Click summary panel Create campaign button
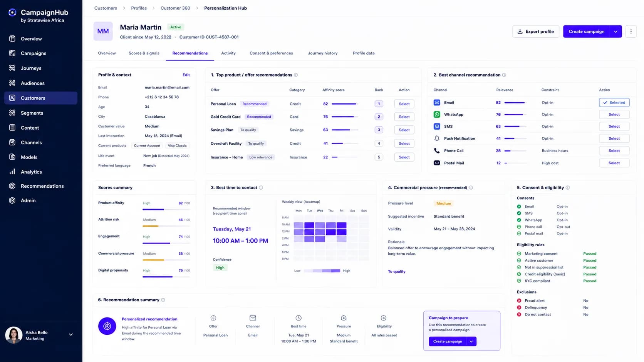Image resolution: width=644 pixels, height=362 pixels. click(x=447, y=342)
